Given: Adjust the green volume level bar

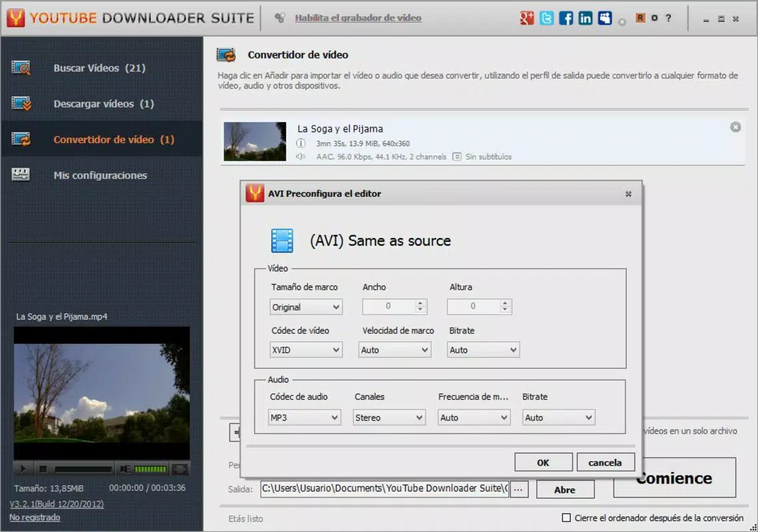Looking at the screenshot, I should pyautogui.click(x=150, y=469).
